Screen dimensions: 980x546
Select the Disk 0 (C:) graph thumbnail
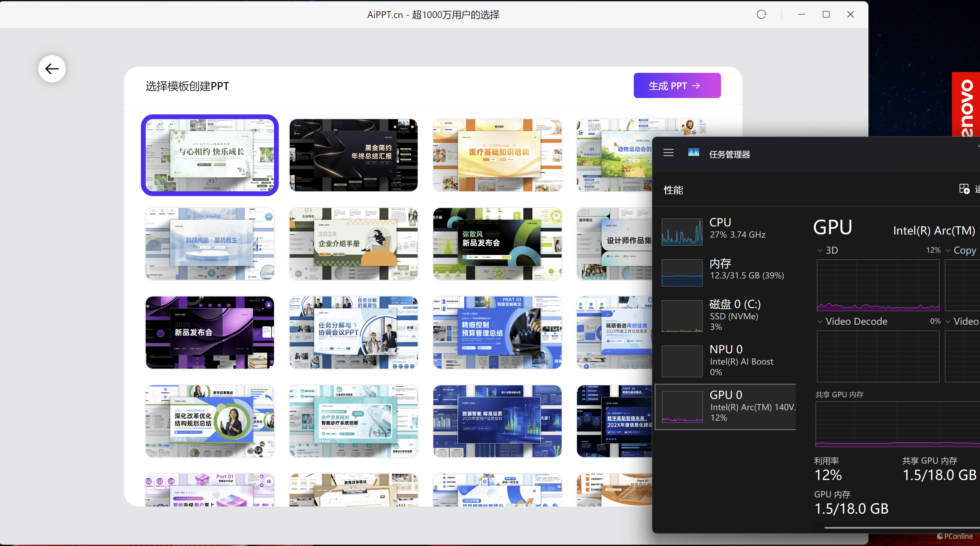click(682, 316)
